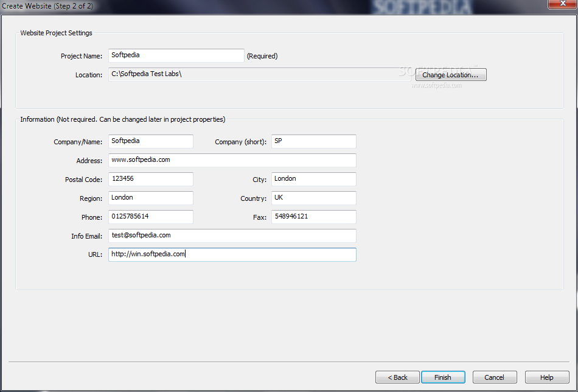Cancel the Create Website wizard
578x392 pixels.
[495, 377]
